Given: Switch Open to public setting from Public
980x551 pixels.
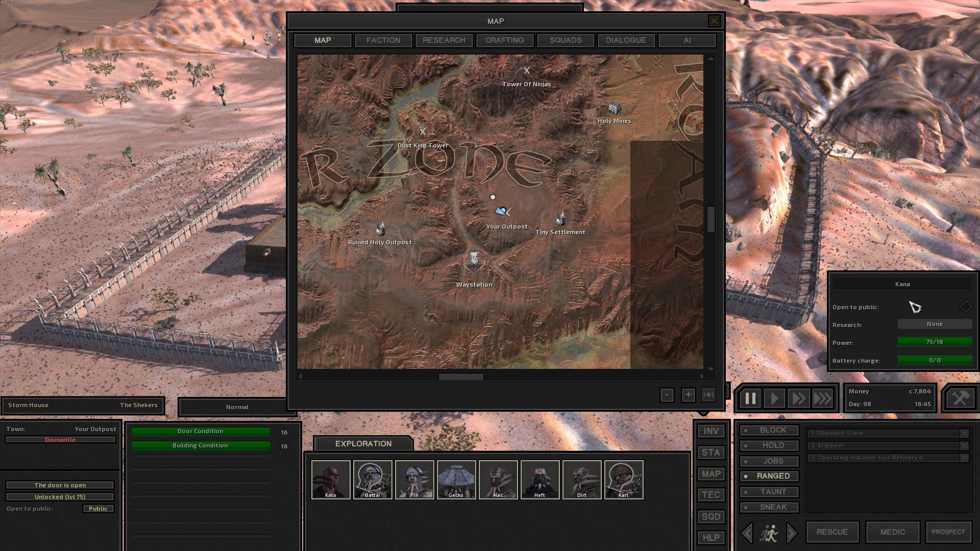Looking at the screenshot, I should (98, 509).
